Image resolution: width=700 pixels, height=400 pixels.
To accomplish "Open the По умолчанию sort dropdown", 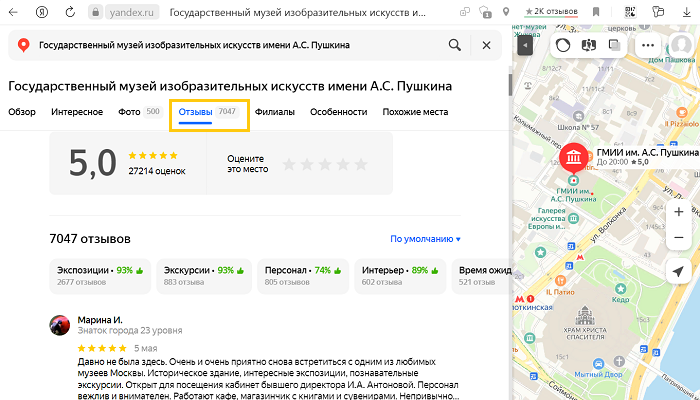I will point(425,239).
